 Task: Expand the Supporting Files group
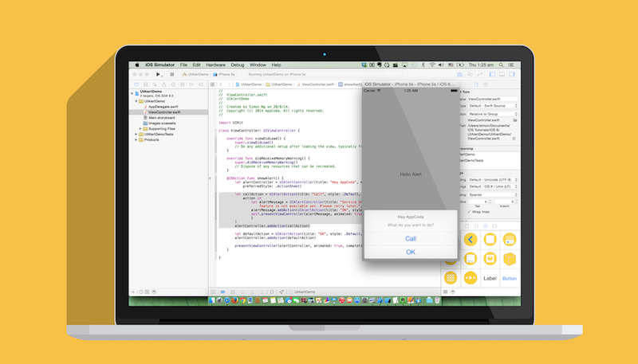click(139, 128)
